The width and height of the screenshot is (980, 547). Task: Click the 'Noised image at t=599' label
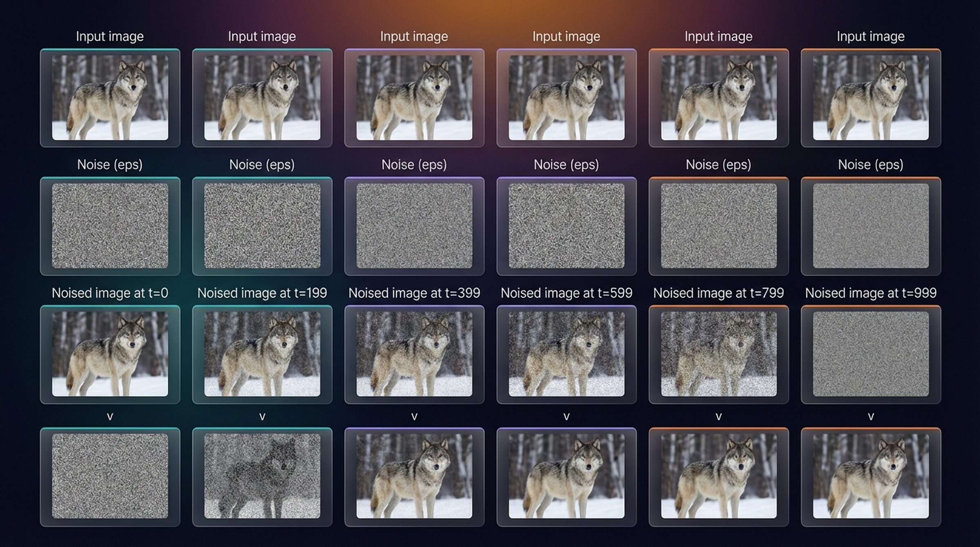[566, 293]
